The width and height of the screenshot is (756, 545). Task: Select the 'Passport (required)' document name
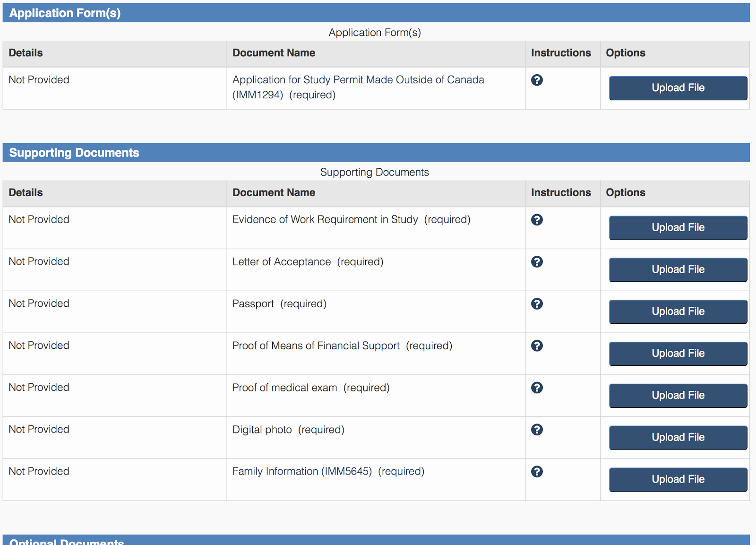279,303
